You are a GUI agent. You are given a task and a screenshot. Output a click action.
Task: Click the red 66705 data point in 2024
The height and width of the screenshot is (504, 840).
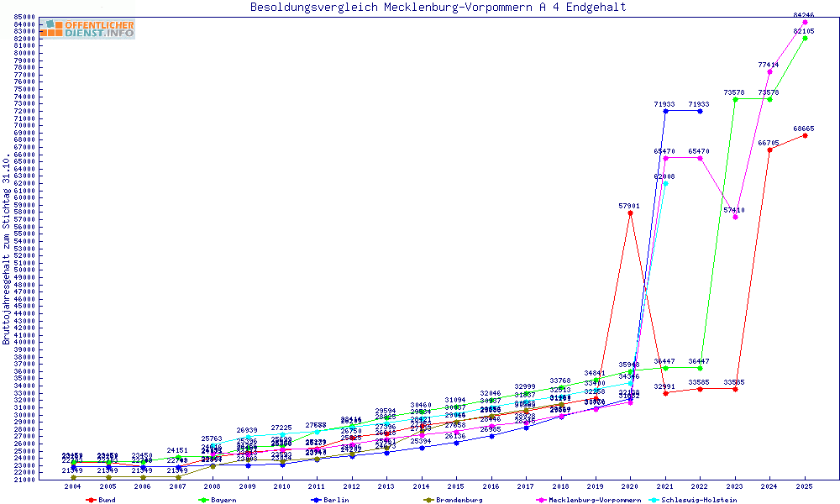click(x=769, y=150)
